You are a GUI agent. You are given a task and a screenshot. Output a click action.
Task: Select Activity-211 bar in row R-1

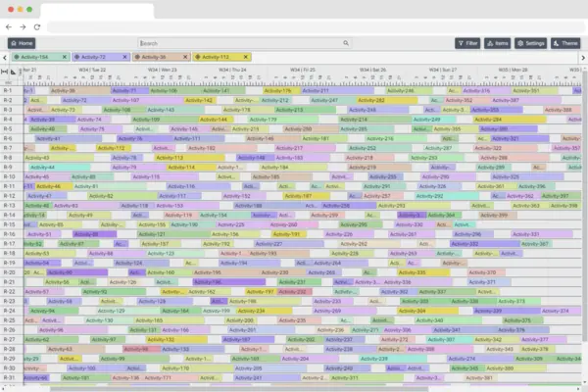337,91
